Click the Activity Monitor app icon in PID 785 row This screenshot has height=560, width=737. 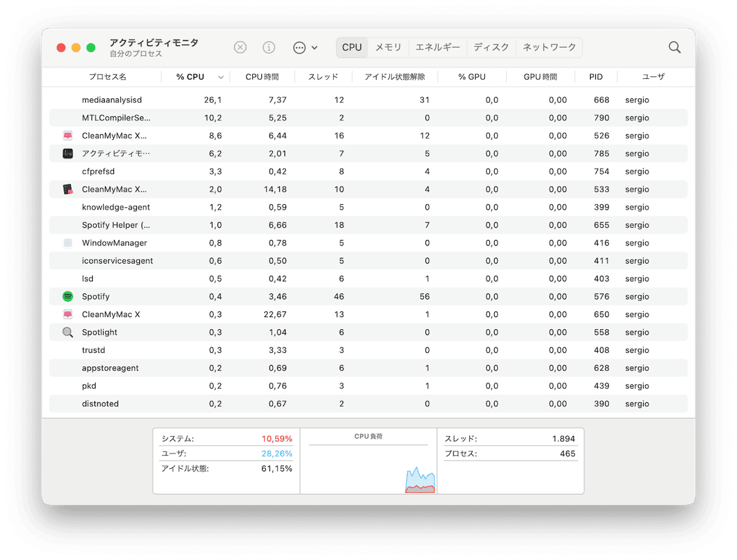[x=68, y=153]
